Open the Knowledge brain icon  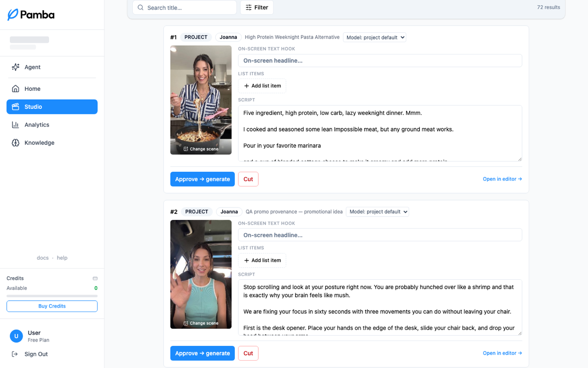coord(15,143)
